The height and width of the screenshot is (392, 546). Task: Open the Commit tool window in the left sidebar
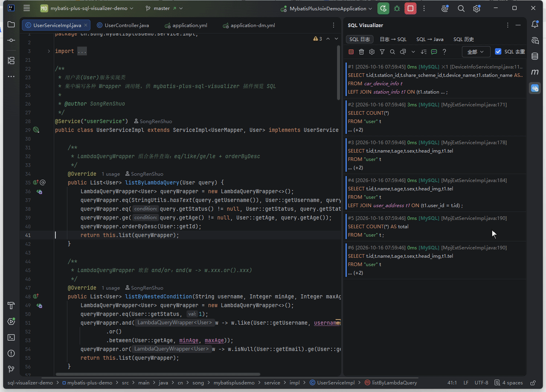tap(11, 40)
